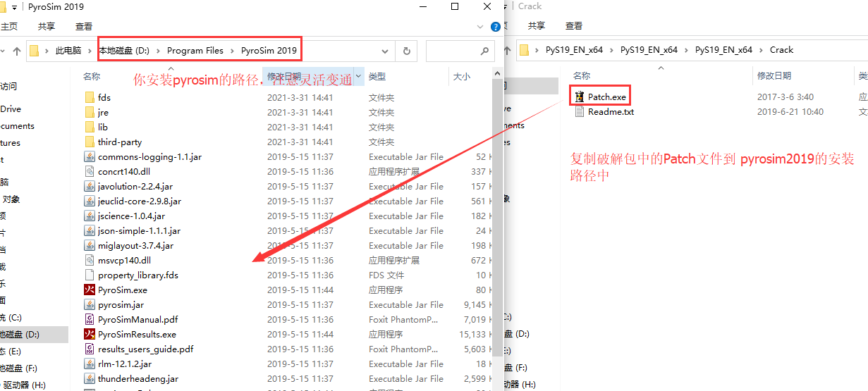Open the 共享 ribbon tab in PyroSim window
Image resolution: width=868 pixels, height=391 pixels.
tap(47, 26)
